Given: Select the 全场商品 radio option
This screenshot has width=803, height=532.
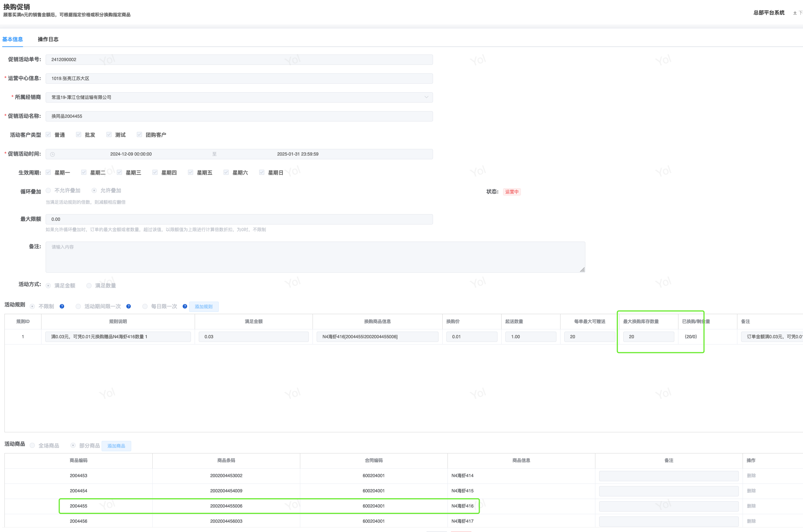Looking at the screenshot, I should tap(33, 445).
